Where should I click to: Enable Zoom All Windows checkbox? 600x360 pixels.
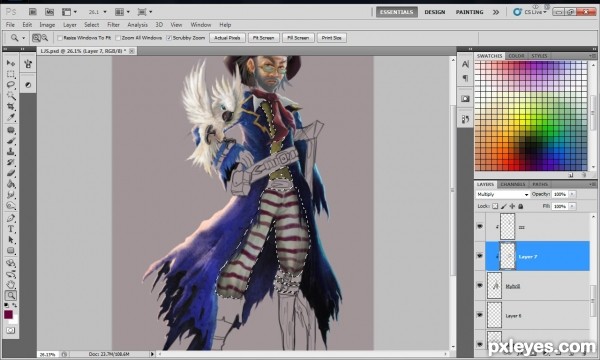tap(118, 38)
